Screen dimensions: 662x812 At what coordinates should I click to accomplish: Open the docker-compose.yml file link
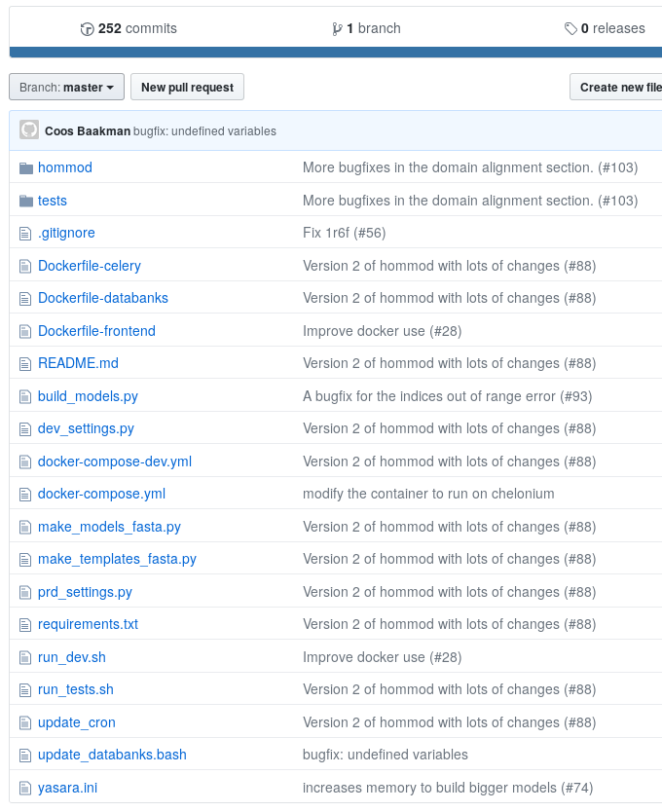101,494
